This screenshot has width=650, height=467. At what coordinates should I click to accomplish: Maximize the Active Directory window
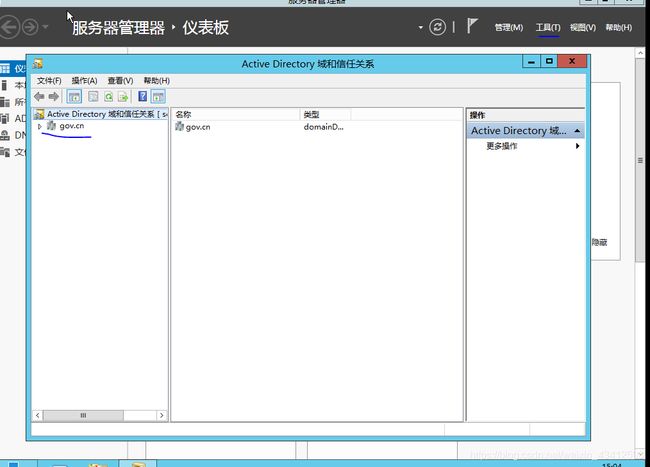point(549,61)
